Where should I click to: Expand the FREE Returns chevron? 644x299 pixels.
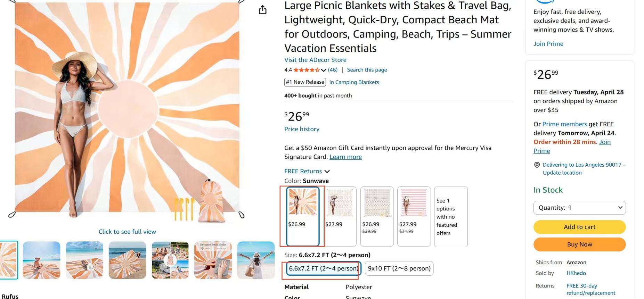pyautogui.click(x=327, y=171)
